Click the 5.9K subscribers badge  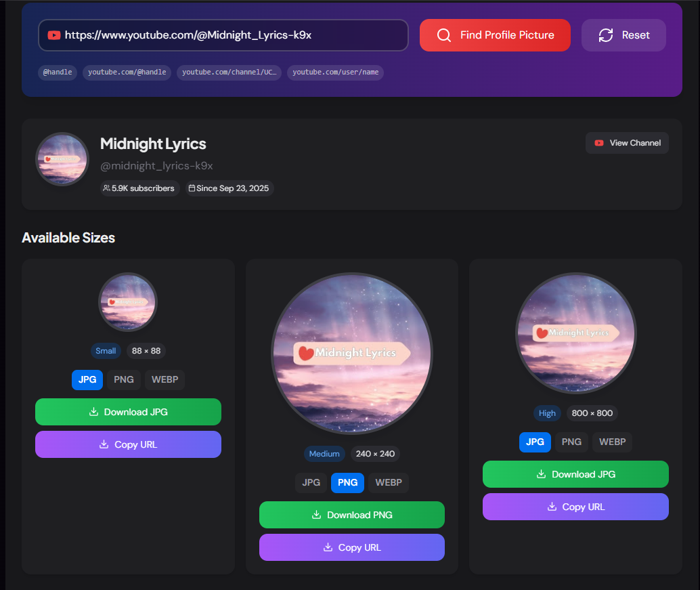pyautogui.click(x=139, y=188)
